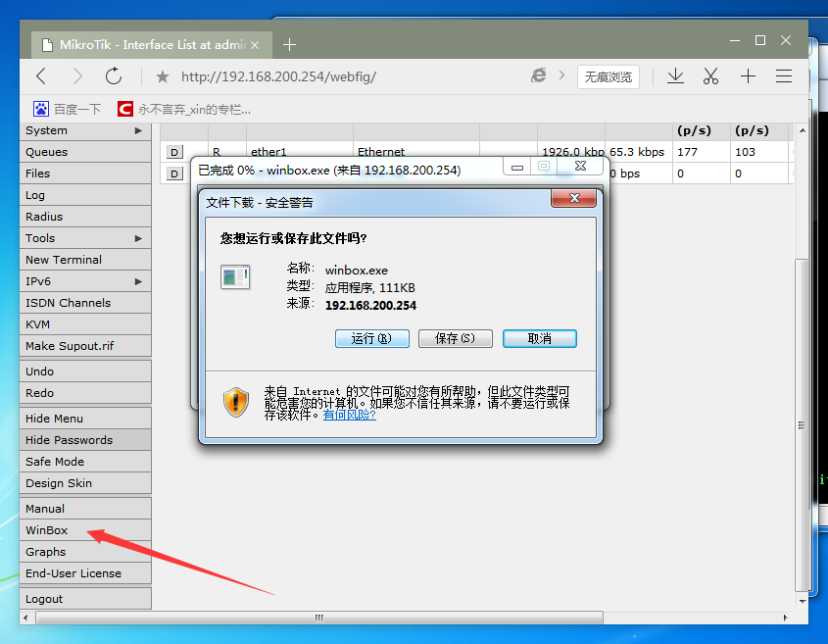Open End-User License in the sidebar
This screenshot has width=828, height=644.
tap(85, 573)
